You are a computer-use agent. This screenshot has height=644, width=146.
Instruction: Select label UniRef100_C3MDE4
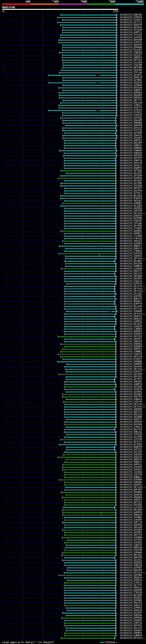click(131, 329)
